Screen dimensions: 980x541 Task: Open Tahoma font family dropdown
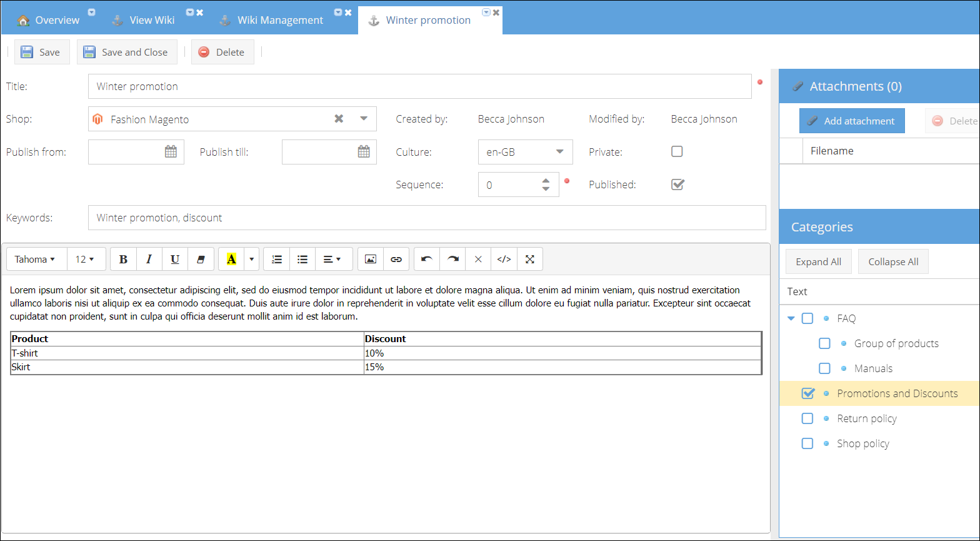pos(35,259)
